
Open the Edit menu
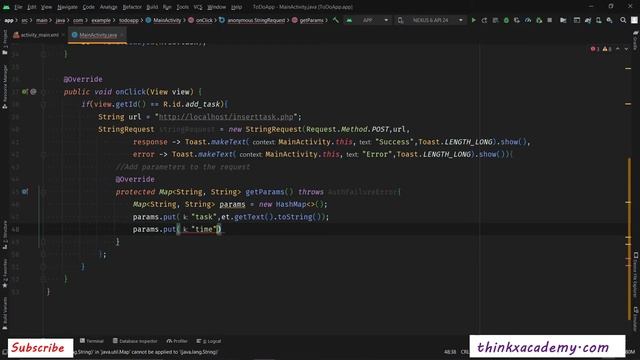pyautogui.click(x=31, y=7)
